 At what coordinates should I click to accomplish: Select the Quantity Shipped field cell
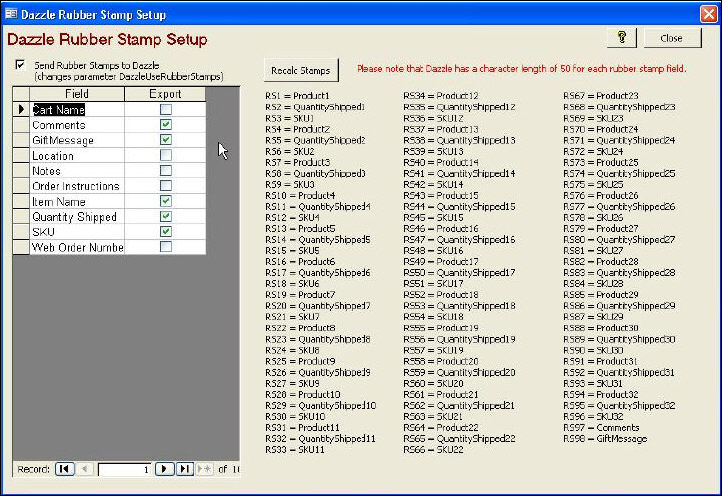point(77,216)
